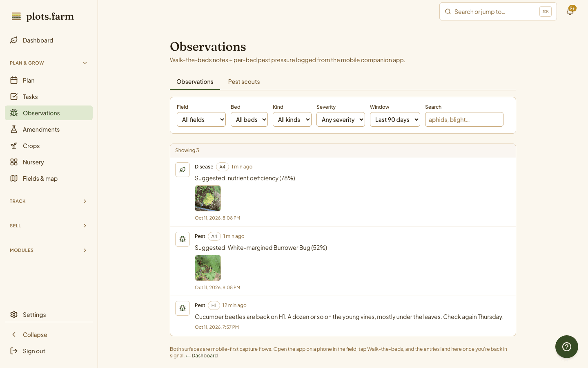
Task: Click the Plan calendar icon
Action: coord(14,80)
